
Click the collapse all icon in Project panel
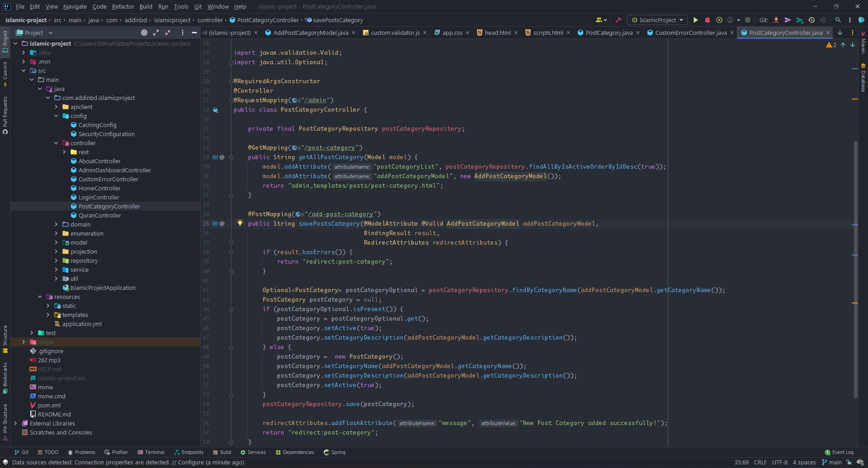(168, 33)
